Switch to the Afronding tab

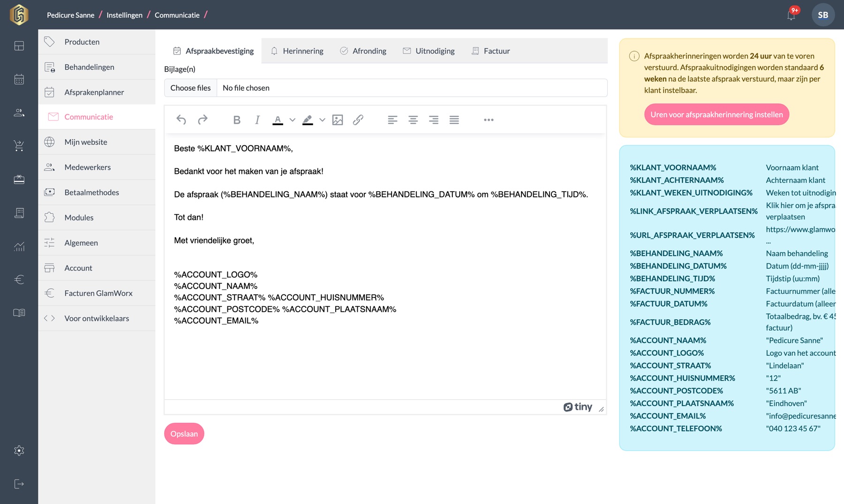[x=363, y=51]
